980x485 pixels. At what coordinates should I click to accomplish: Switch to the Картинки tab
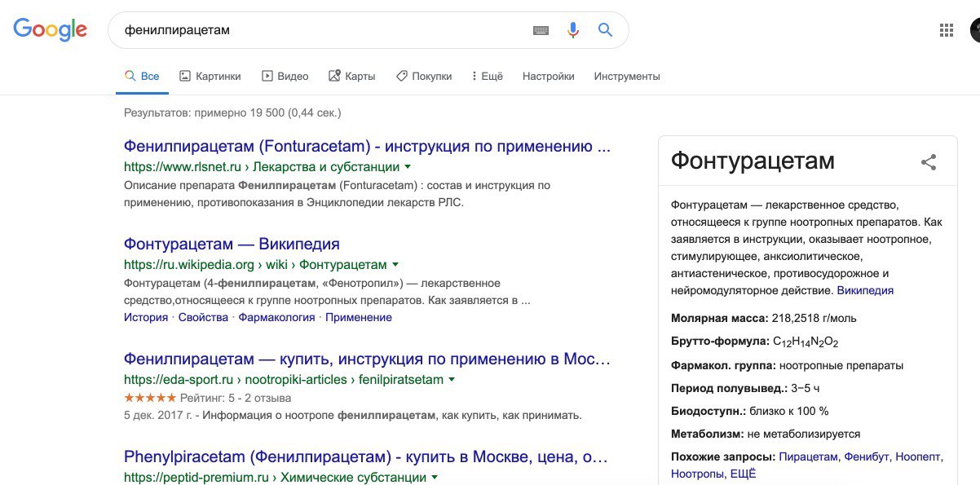click(x=210, y=76)
